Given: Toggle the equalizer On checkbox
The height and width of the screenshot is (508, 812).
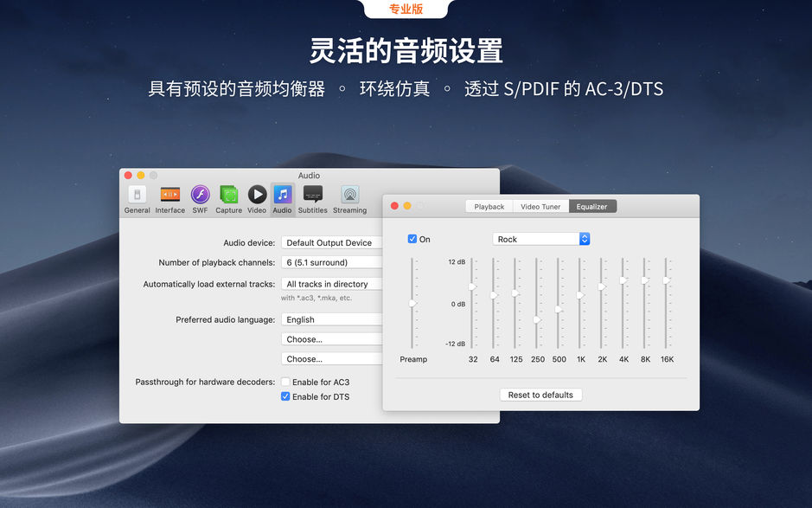Looking at the screenshot, I should pos(412,239).
